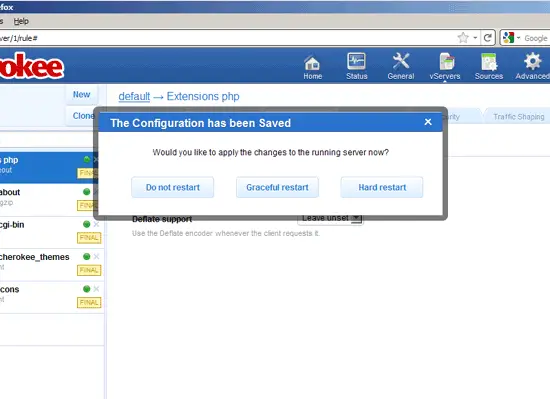
Task: Delete the icons rule with X
Action: [96, 289]
